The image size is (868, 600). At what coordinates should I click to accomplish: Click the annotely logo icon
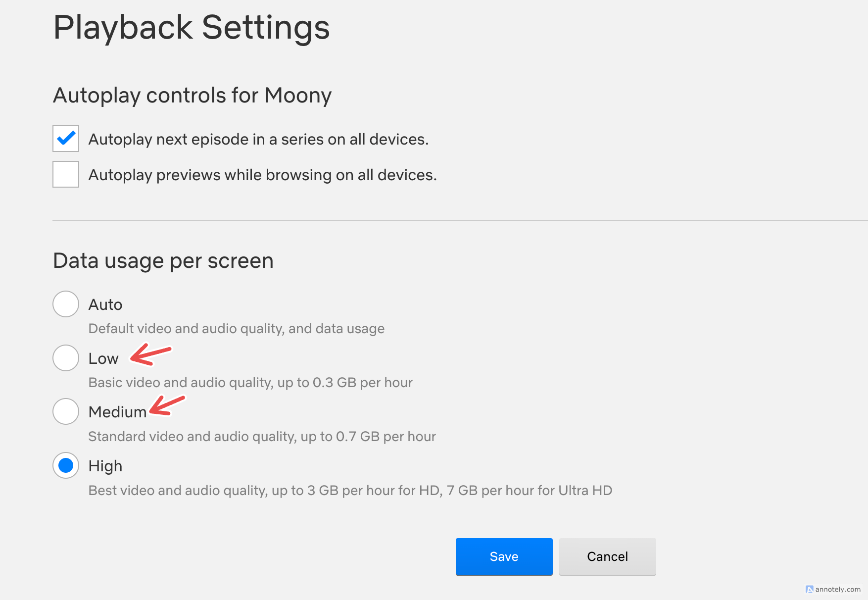(809, 589)
